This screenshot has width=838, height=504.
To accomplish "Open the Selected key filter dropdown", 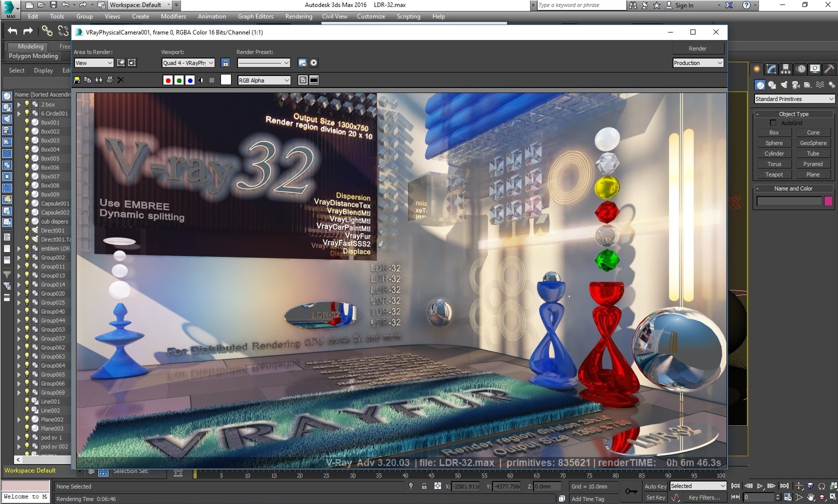I will [x=698, y=486].
